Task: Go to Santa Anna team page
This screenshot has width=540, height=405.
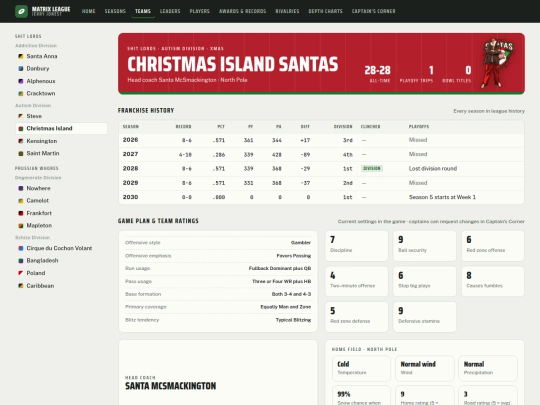Action: [61, 56]
